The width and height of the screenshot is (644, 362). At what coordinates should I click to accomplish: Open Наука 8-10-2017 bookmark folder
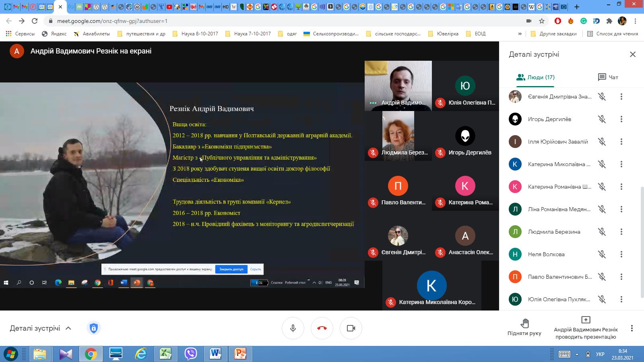(x=195, y=34)
